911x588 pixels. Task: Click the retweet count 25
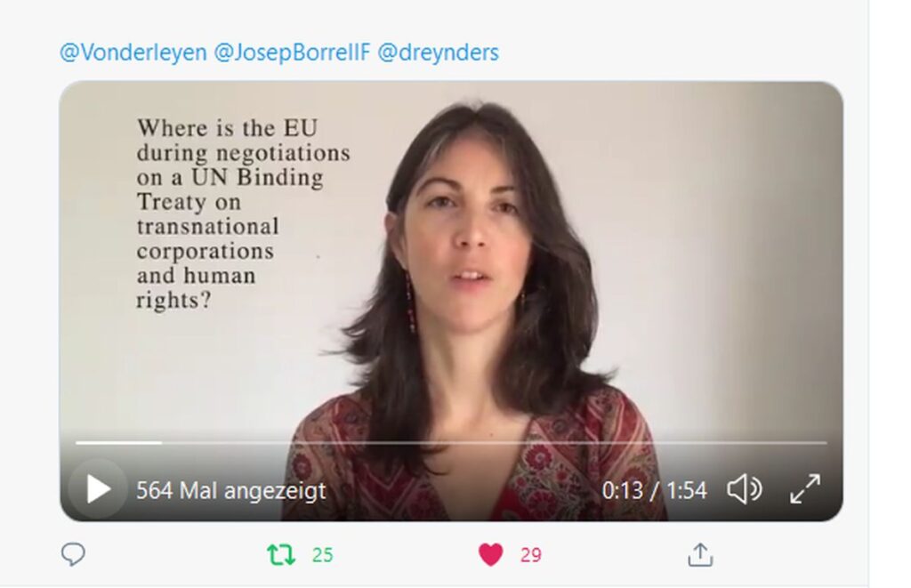pos(322,555)
